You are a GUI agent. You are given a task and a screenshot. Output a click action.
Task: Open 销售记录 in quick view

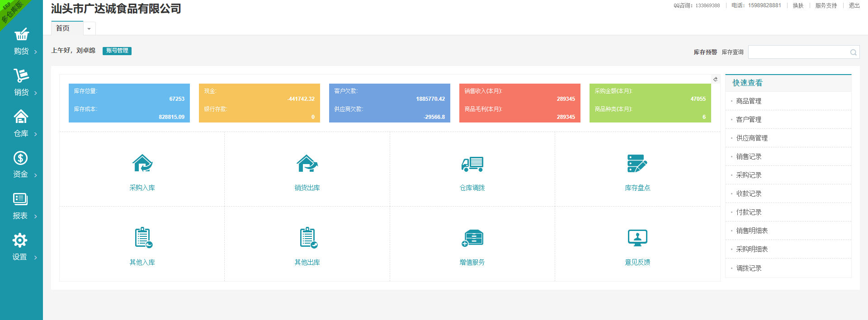point(749,157)
